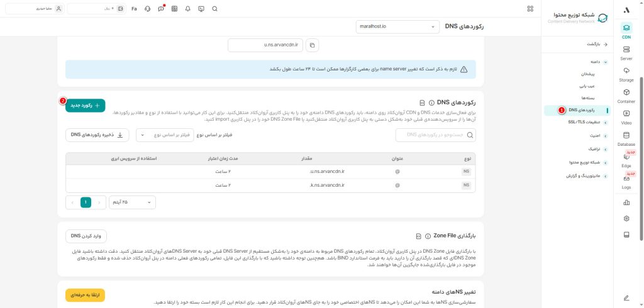The height and width of the screenshot is (308, 644).
Task: Select the رکوردهای DNS menu item
Action: (577, 110)
